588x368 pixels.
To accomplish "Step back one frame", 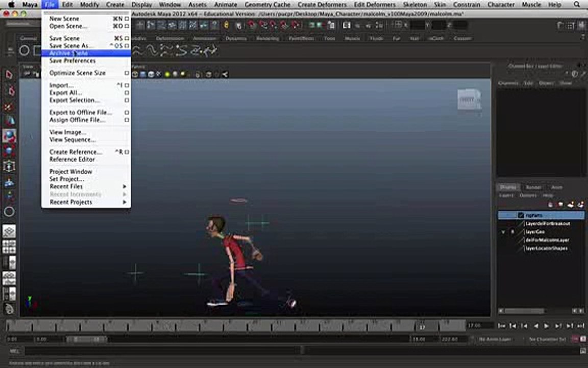I will coord(524,326).
